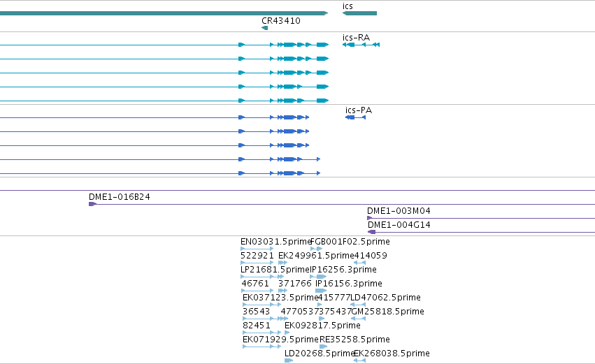Select the block glyph under LD20268.5prime

289,361
